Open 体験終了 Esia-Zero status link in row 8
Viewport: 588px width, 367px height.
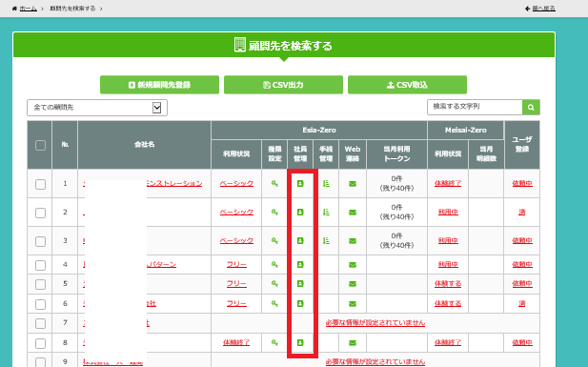coord(236,342)
